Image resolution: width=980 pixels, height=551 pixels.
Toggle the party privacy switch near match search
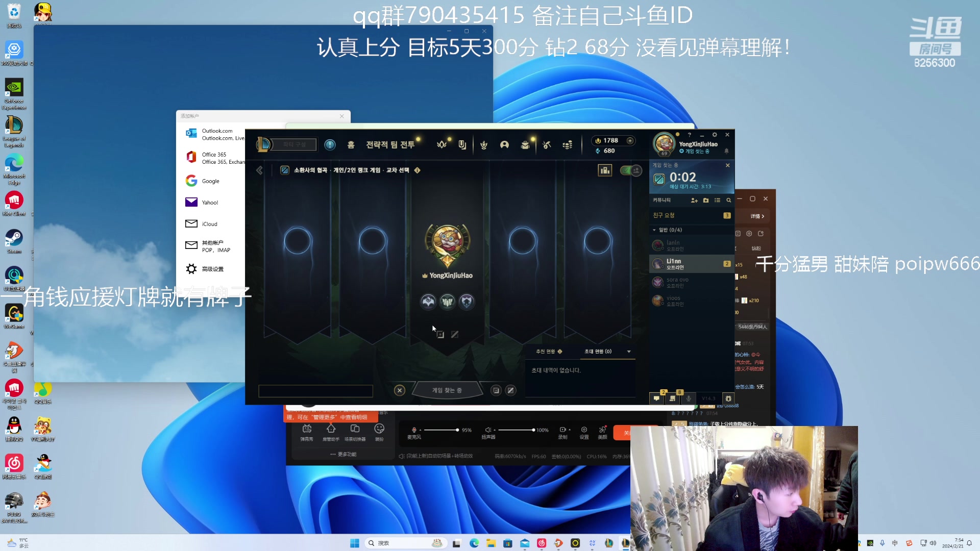pyautogui.click(x=631, y=170)
